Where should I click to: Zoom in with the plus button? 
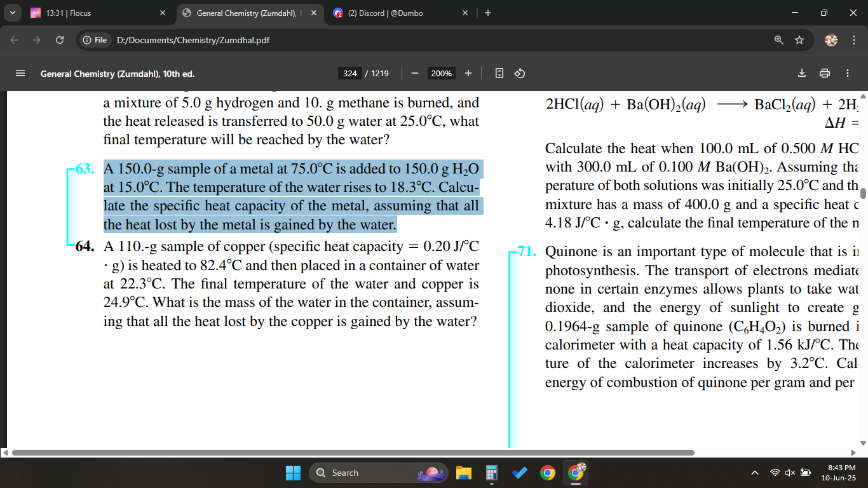pos(468,73)
